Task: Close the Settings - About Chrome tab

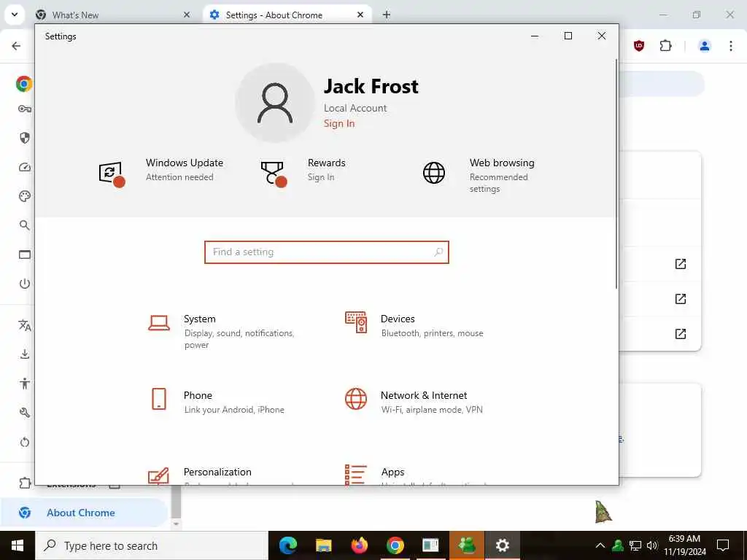Action: tap(360, 15)
